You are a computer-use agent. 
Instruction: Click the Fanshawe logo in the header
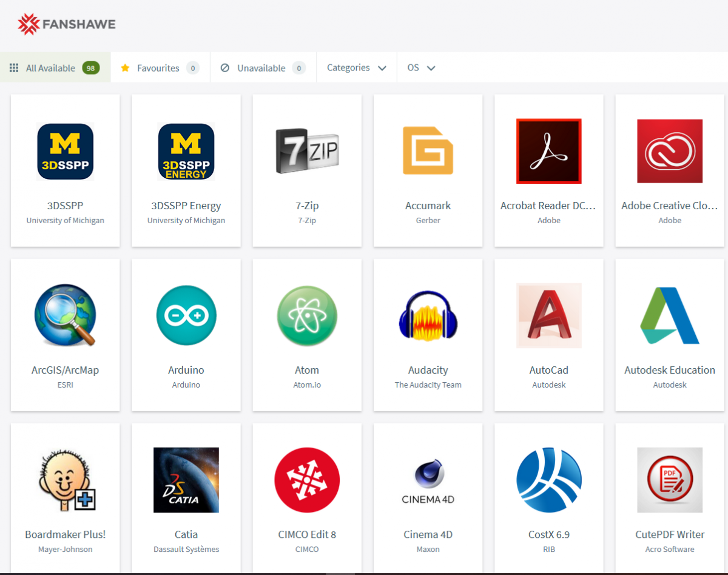click(66, 24)
